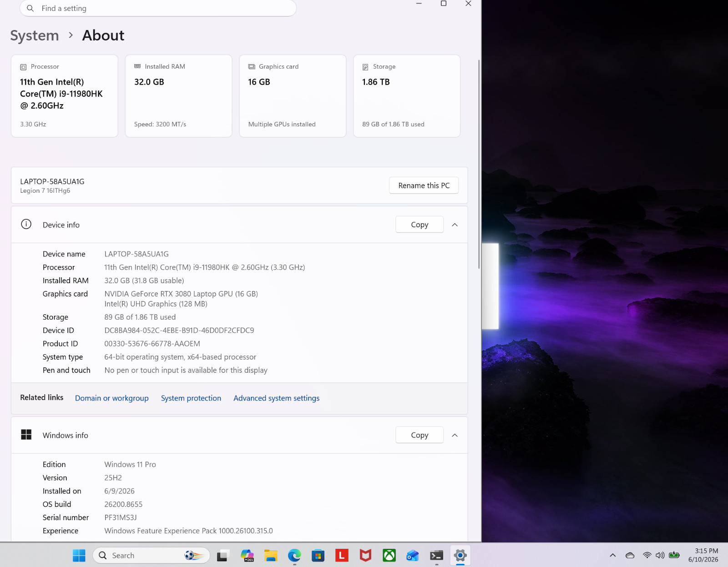The height and width of the screenshot is (567, 728).
Task: Click Windows Feature Experience Pack value
Action: [189, 531]
